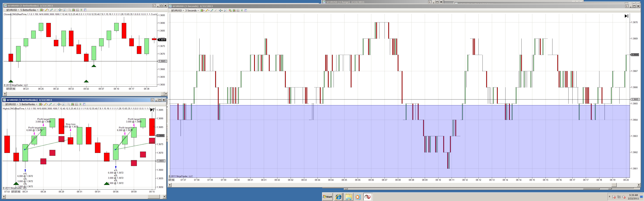Click zoom in icon in 3 Seconds chart toolbar
This screenshot has height=201, width=644.
pos(212,11)
